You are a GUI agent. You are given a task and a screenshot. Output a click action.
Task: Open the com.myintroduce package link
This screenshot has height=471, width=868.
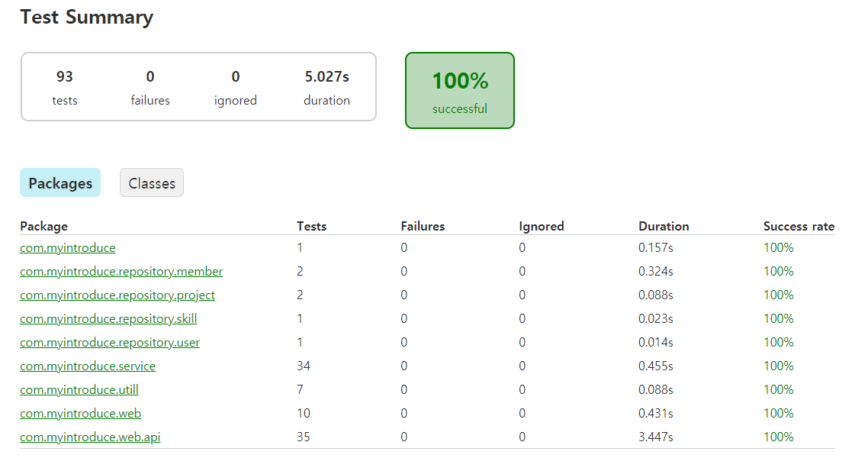68,247
